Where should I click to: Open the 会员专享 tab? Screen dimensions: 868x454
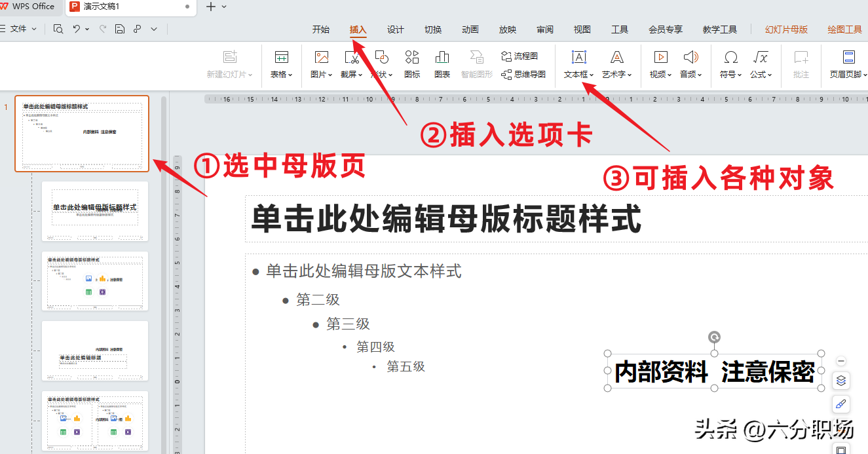point(666,29)
